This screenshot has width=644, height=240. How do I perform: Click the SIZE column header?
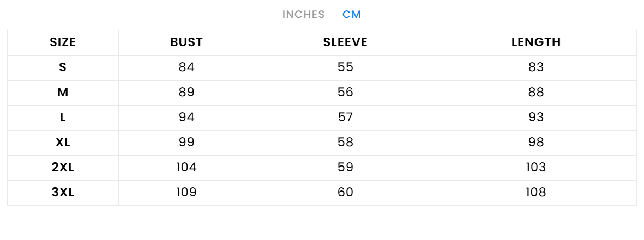63,42
